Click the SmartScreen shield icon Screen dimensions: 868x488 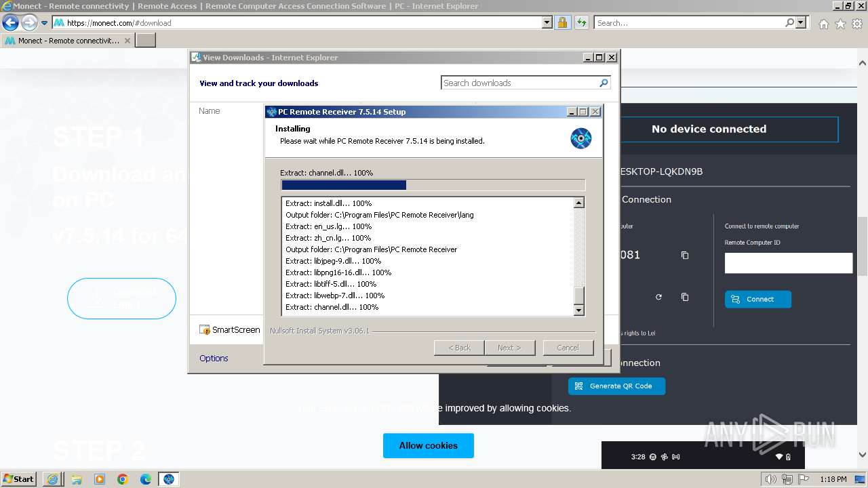[x=205, y=330]
